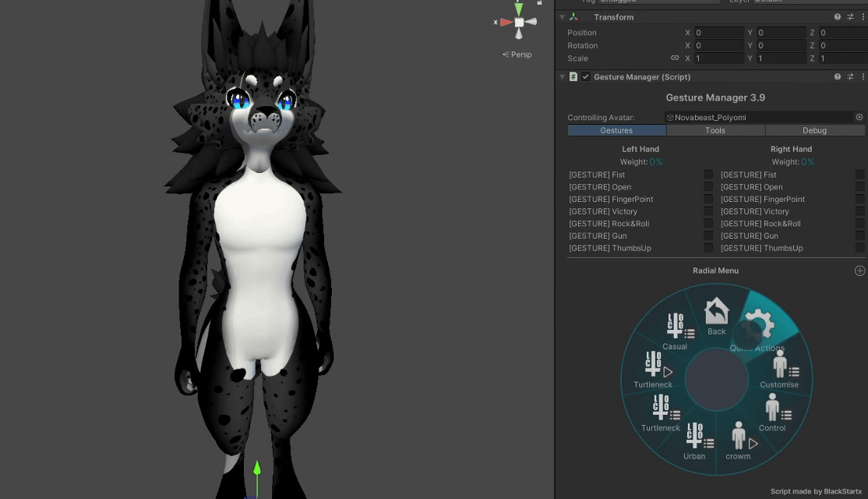Click the Right Hand FingerPoint gesture label
Screen dimensions: 868x499
(x=762, y=199)
